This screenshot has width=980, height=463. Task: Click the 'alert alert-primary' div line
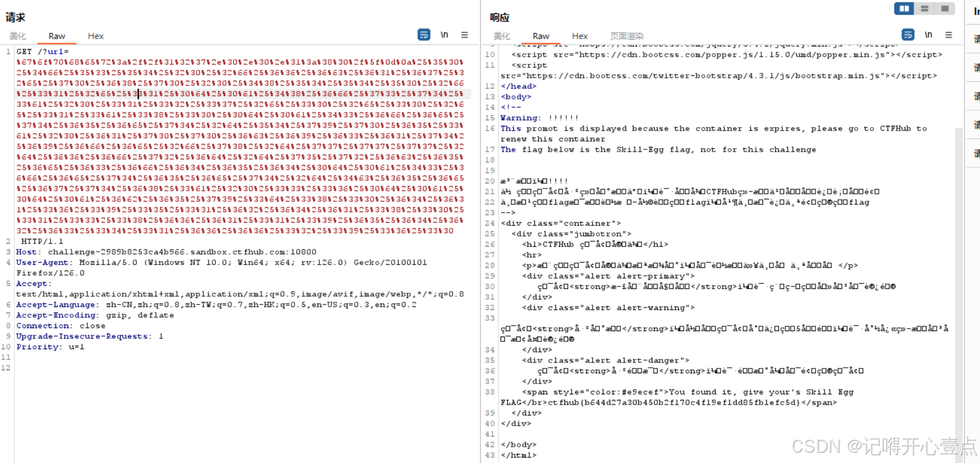(608, 276)
